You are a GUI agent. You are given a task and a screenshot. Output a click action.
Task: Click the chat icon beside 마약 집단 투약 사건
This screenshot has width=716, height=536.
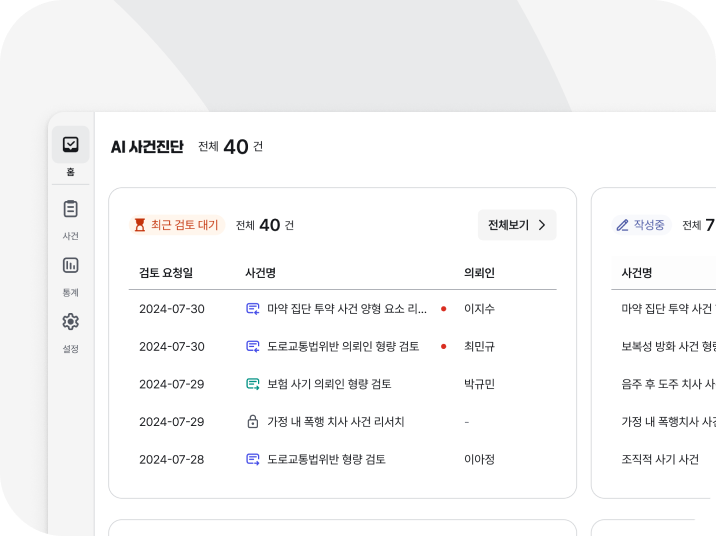click(x=253, y=309)
